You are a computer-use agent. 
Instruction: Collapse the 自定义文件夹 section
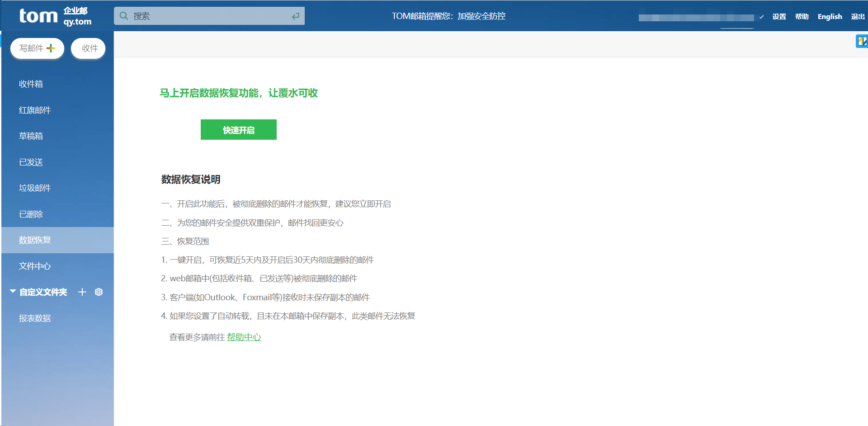pyautogui.click(x=12, y=292)
